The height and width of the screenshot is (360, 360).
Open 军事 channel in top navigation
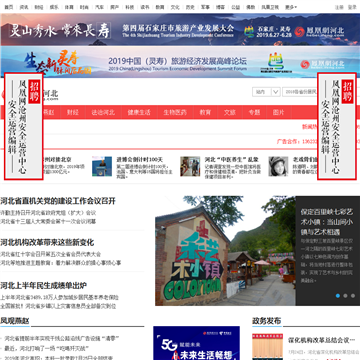[x=205, y=7]
